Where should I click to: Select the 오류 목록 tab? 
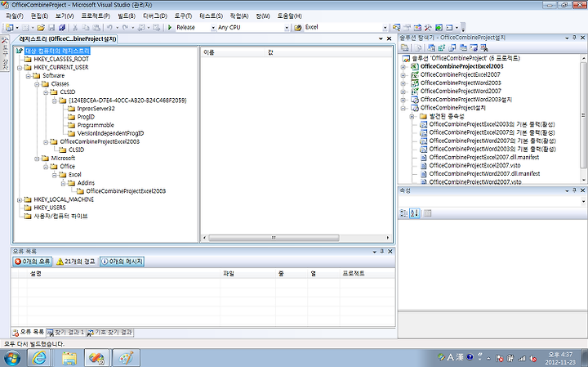click(x=28, y=333)
